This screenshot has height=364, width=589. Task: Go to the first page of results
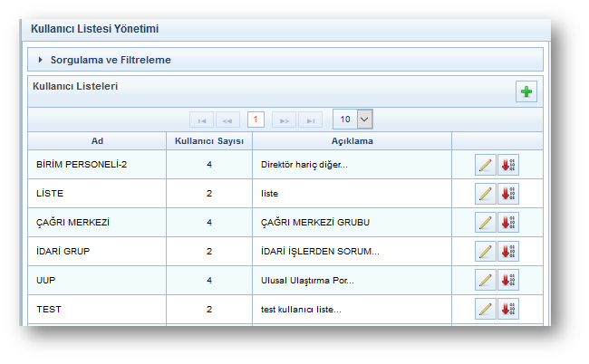point(201,120)
